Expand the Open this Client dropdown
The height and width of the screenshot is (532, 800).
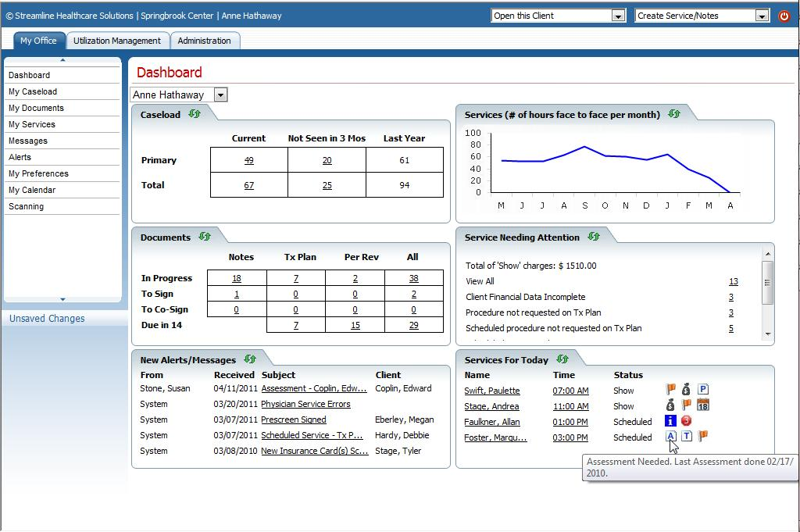(618, 16)
